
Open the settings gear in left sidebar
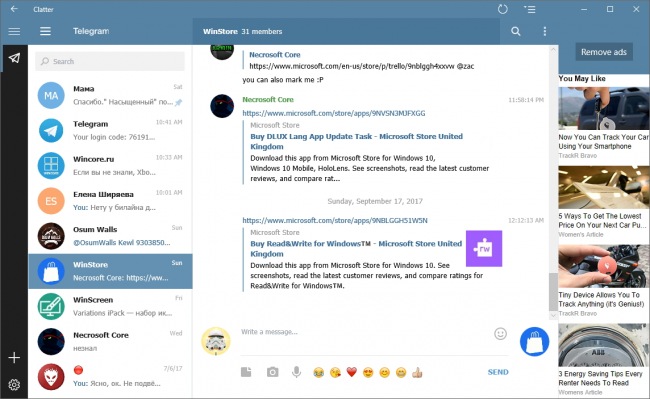[x=14, y=384]
